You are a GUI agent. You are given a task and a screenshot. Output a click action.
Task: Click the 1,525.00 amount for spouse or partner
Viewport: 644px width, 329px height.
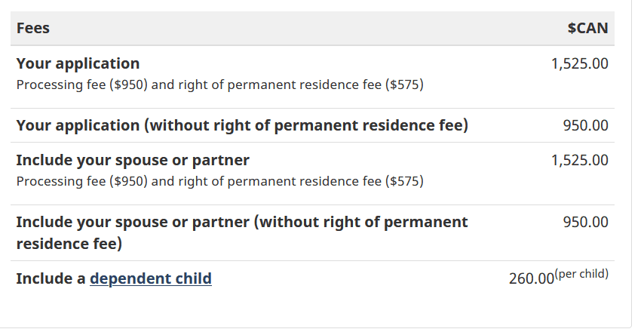pyautogui.click(x=579, y=160)
